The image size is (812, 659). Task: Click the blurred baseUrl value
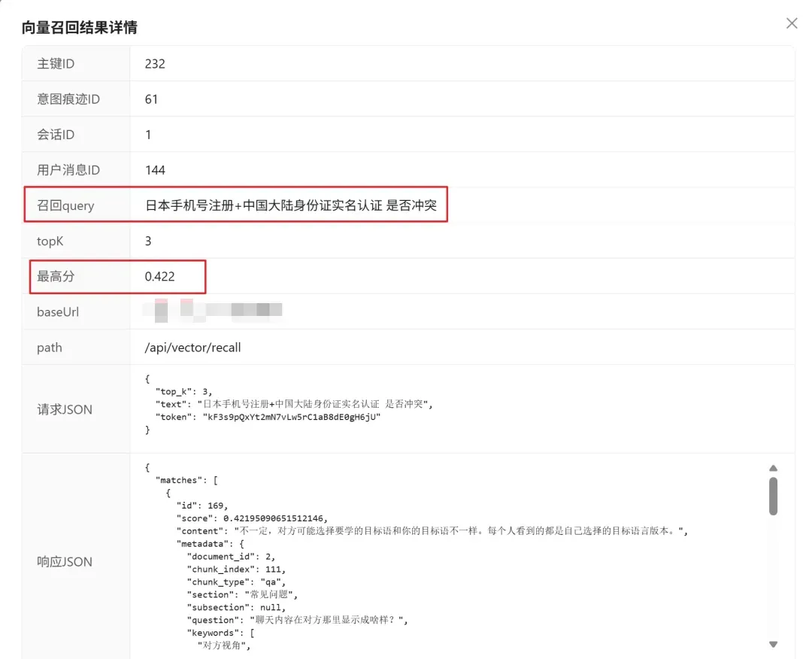click(x=214, y=311)
